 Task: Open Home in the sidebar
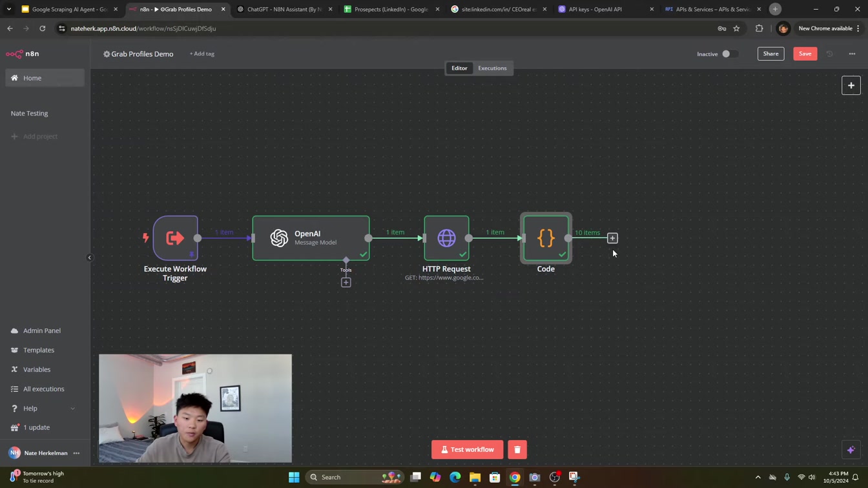[45, 78]
